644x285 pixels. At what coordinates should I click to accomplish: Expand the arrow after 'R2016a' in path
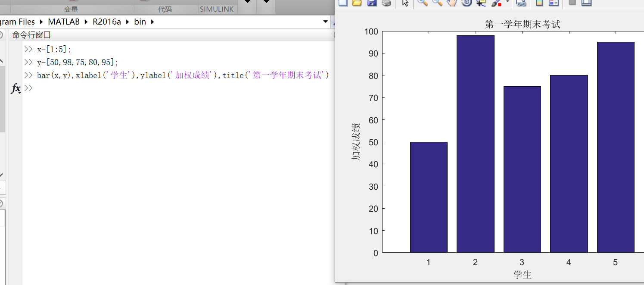[127, 22]
